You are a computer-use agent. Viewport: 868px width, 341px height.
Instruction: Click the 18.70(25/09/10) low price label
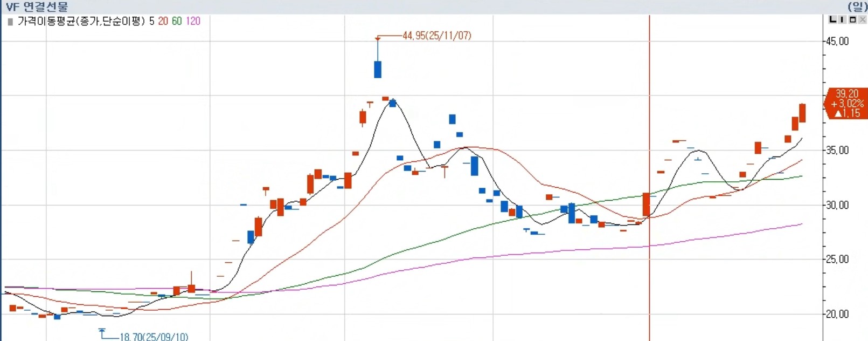[154, 337]
